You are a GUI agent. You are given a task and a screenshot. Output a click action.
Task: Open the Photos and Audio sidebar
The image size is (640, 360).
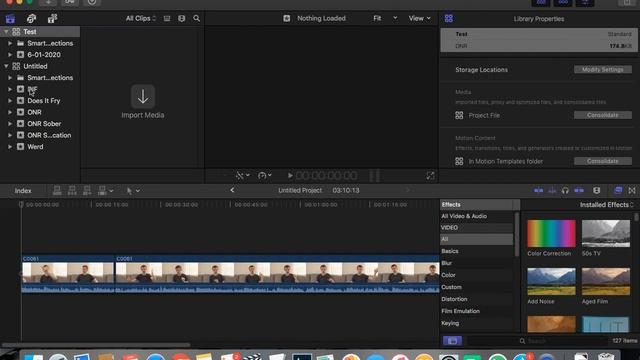31,18
